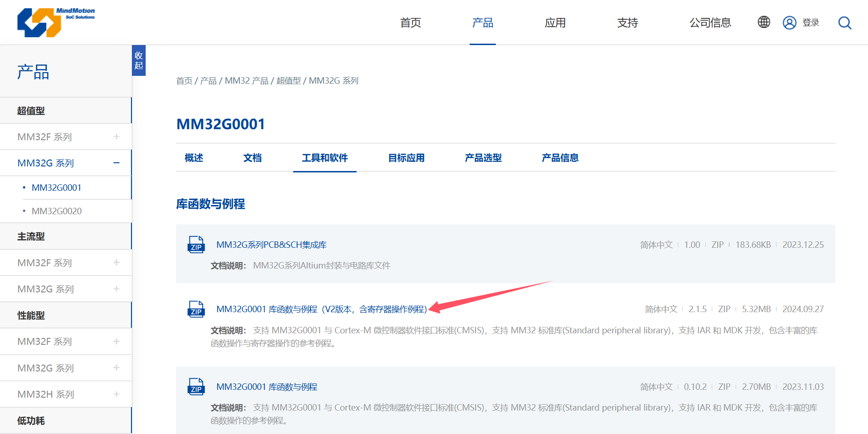Switch to the 文档 tab
This screenshot has height=434, width=868.
pyautogui.click(x=252, y=158)
